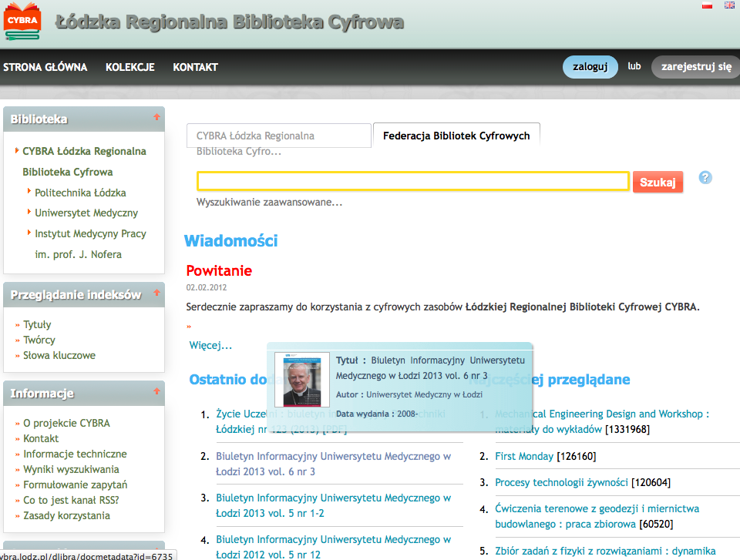
Task: Open CYBRA Łódzka Regionalna Biblioteka Cyfrowa tree item
Action: [x=84, y=161]
